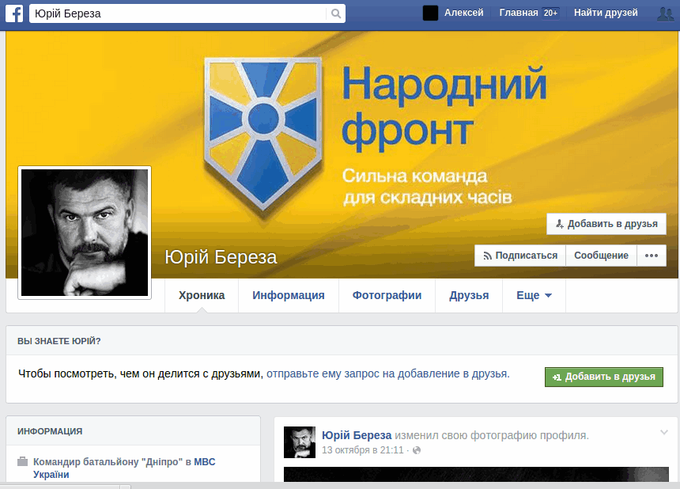
Task: Click the Facebook logo icon
Action: 14,13
